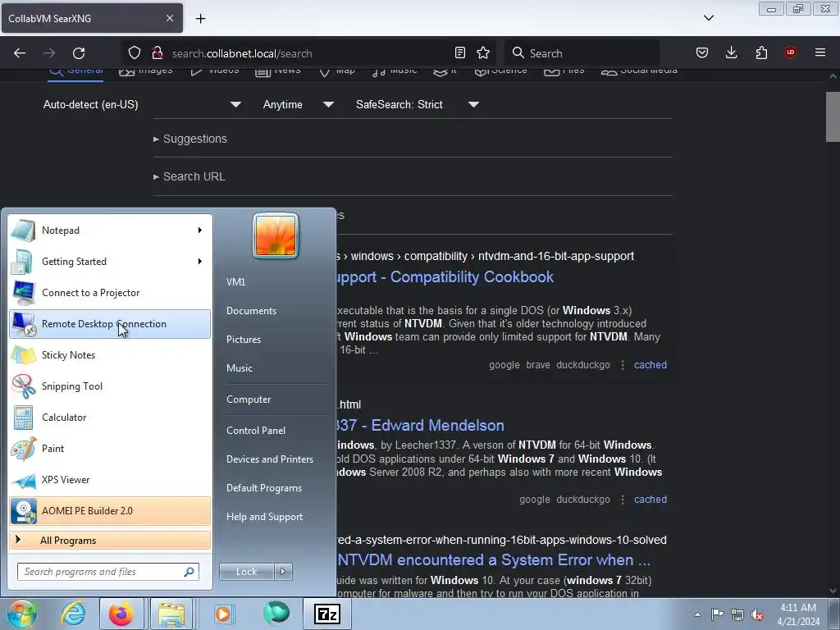
Task: Expand Notepad's recent files arrow
Action: tap(200, 231)
